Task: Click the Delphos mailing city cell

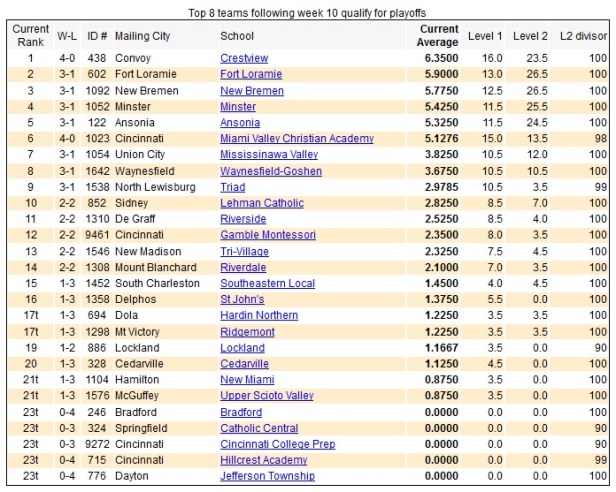Action: (x=136, y=299)
